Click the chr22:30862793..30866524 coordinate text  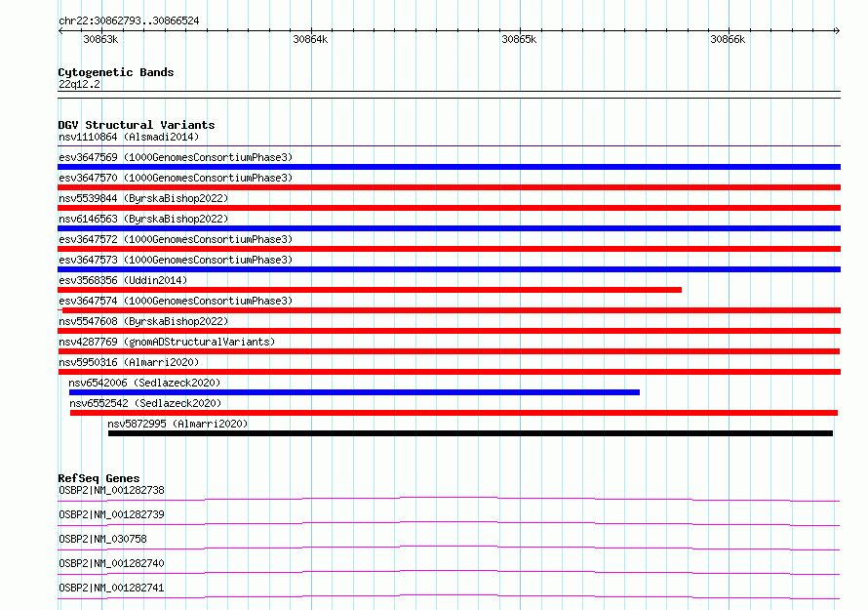point(129,21)
